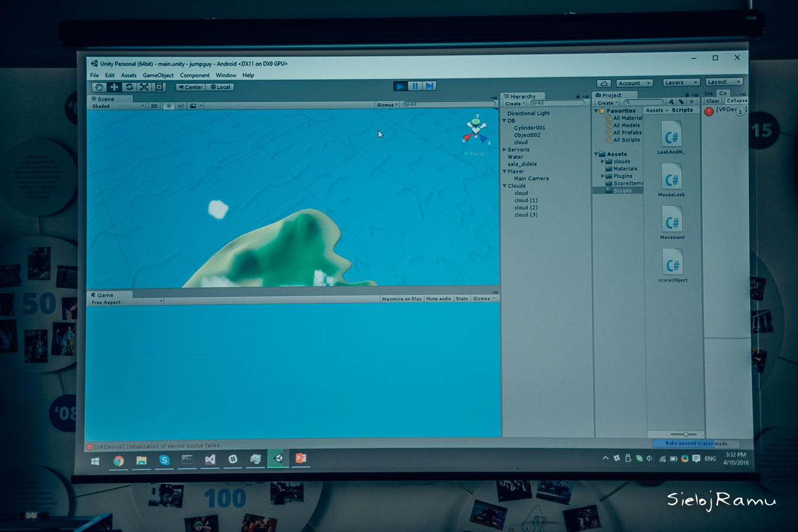This screenshot has height=532, width=798.
Task: Select Main Camera in Hierarchy
Action: pyautogui.click(x=531, y=179)
